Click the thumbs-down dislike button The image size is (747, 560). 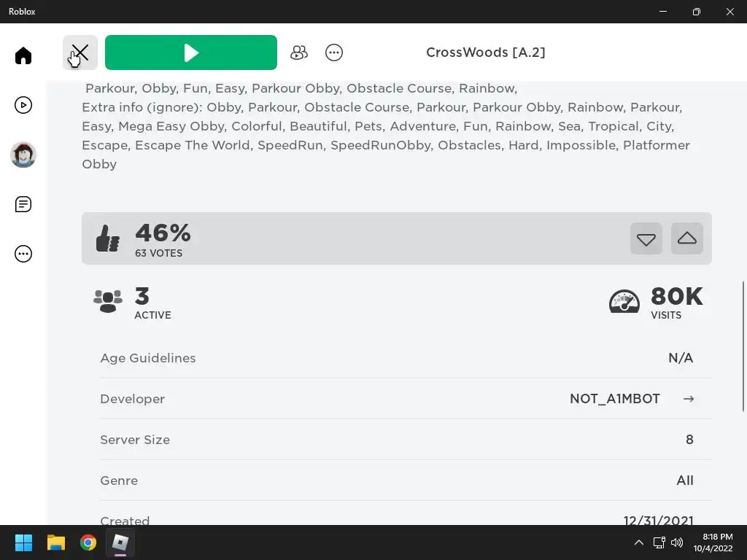click(646, 238)
